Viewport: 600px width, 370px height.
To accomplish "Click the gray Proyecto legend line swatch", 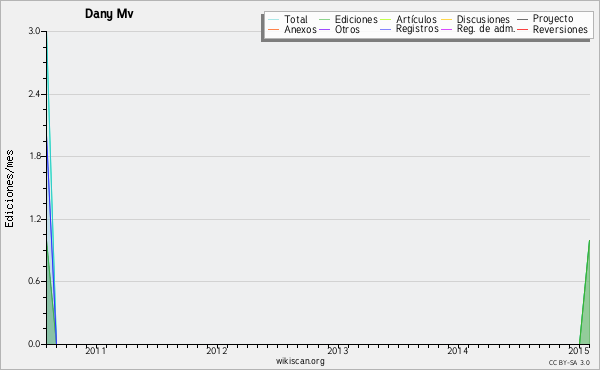I will [522, 20].
